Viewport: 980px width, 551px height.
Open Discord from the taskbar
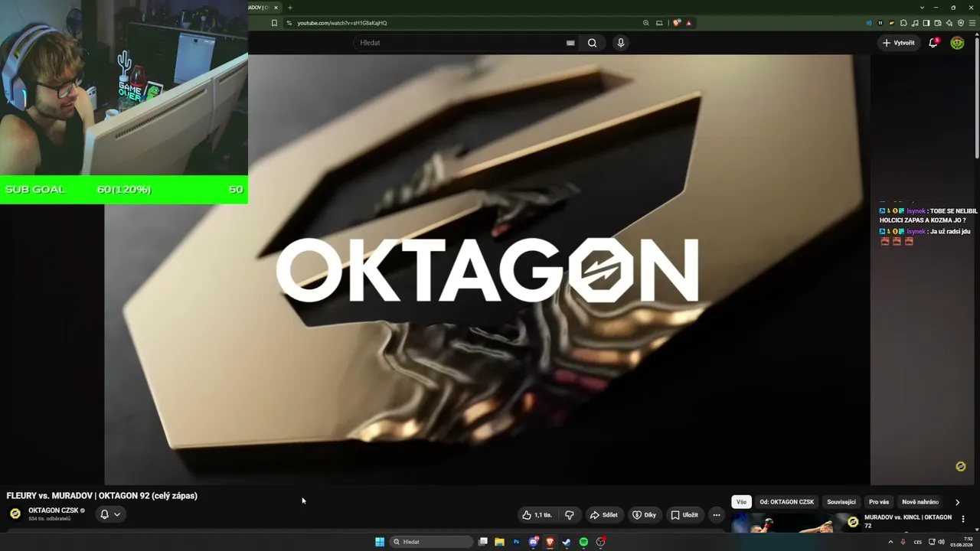(534, 542)
